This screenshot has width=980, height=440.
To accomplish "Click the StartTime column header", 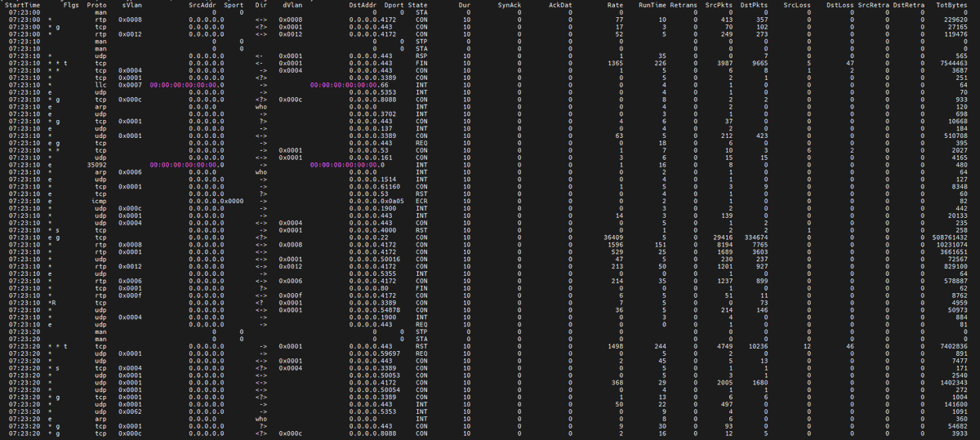I will (23, 5).
